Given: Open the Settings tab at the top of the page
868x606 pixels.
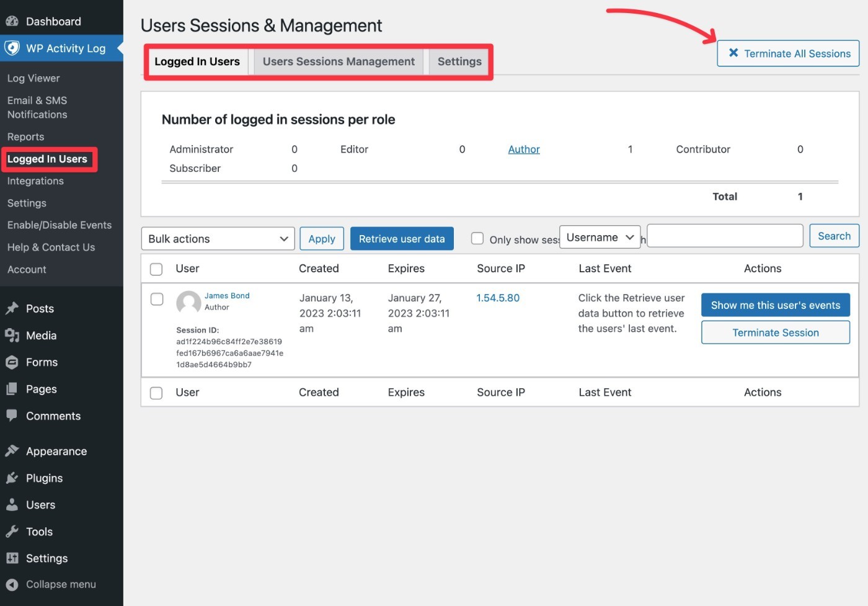Looking at the screenshot, I should (x=459, y=61).
